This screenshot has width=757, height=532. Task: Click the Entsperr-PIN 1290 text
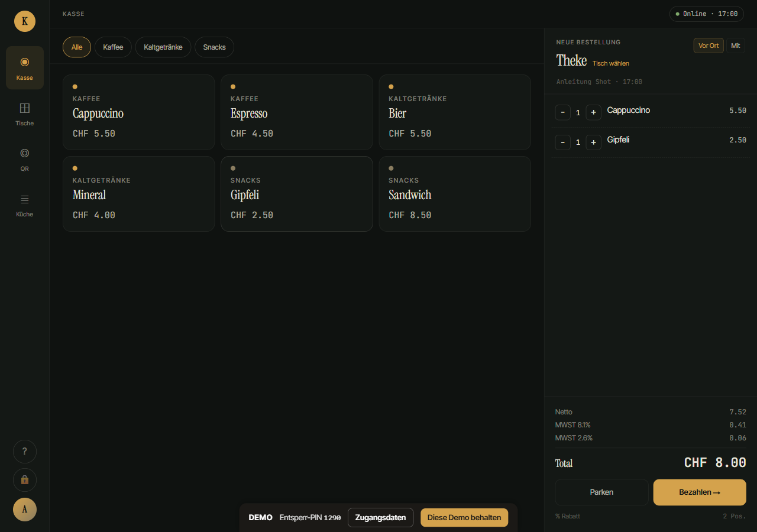310,518
